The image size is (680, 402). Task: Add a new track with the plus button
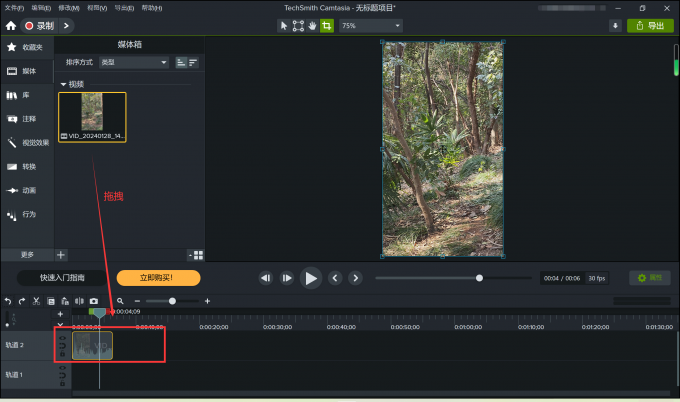tap(60, 314)
